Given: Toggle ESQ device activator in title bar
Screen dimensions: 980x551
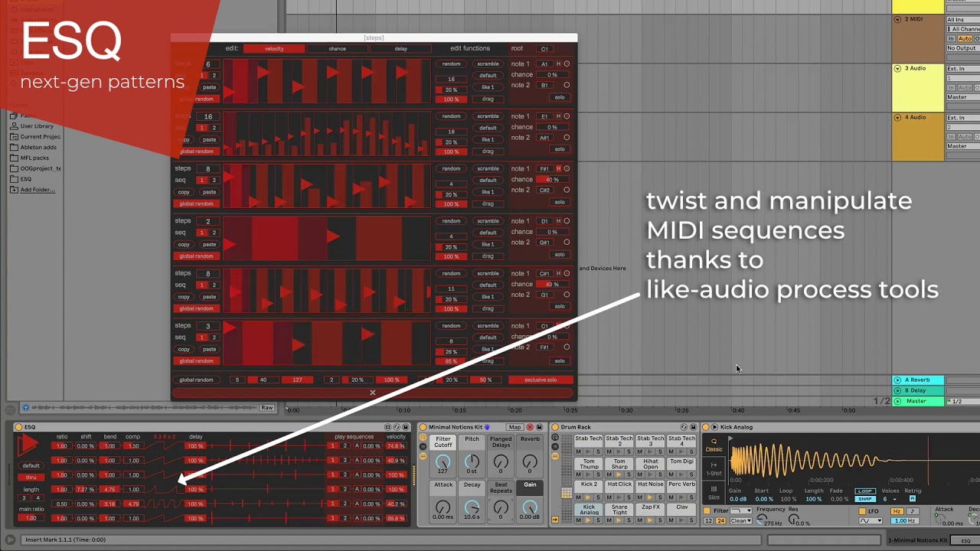Looking at the screenshot, I should [18, 427].
